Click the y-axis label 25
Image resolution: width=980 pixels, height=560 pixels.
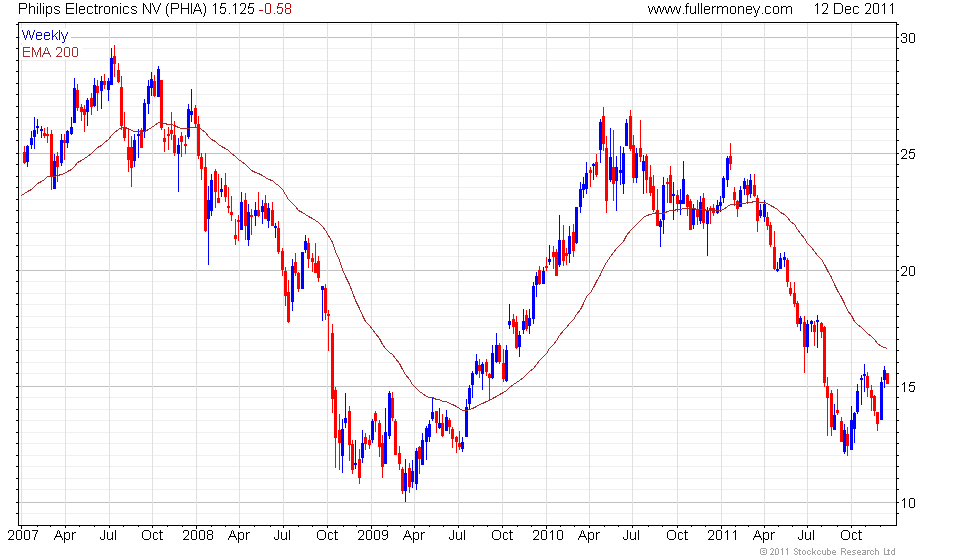click(x=908, y=154)
